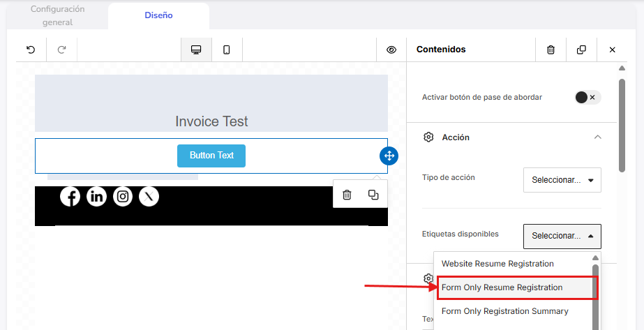
Task: Close the Etiquetas disponibles dropdown
Action: point(562,236)
